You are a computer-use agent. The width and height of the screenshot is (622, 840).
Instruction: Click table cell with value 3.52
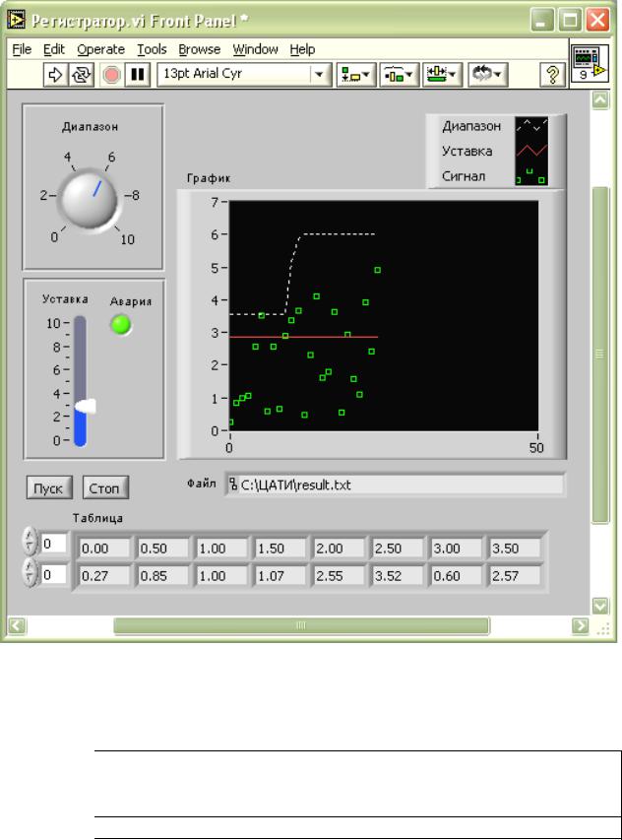pos(398,575)
